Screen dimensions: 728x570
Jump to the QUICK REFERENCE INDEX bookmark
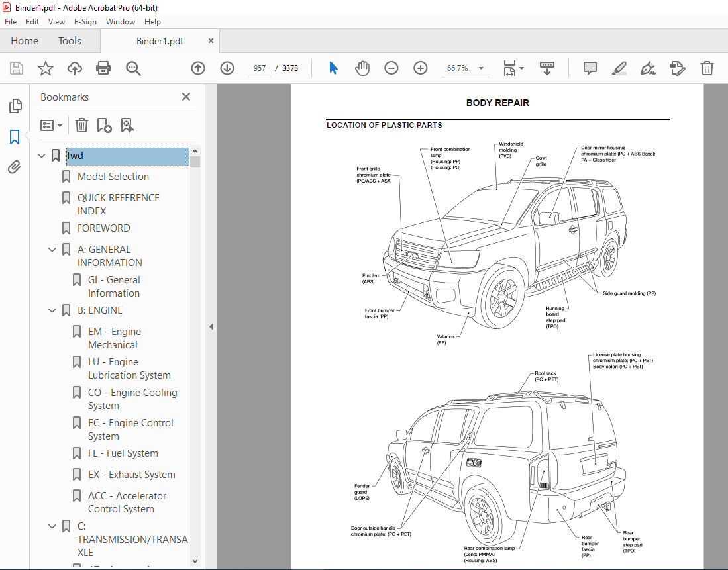[119, 205]
